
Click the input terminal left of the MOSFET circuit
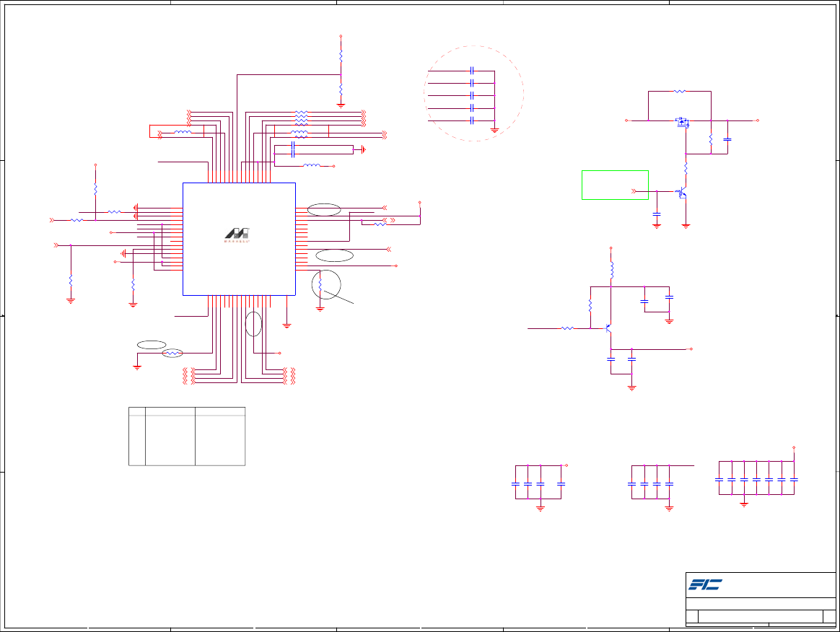626,120
